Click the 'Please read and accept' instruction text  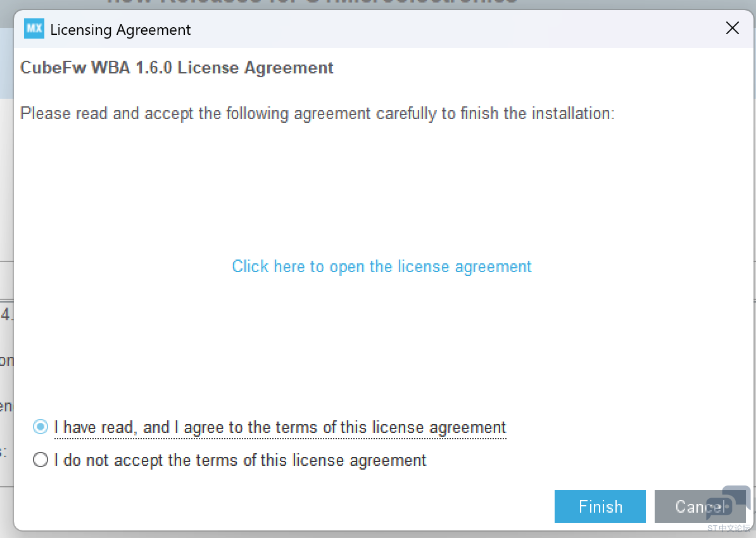[x=317, y=114]
